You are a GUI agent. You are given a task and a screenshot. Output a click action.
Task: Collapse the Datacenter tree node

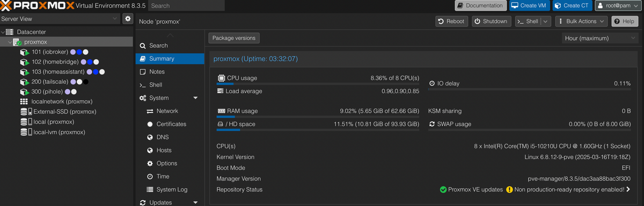3,32
